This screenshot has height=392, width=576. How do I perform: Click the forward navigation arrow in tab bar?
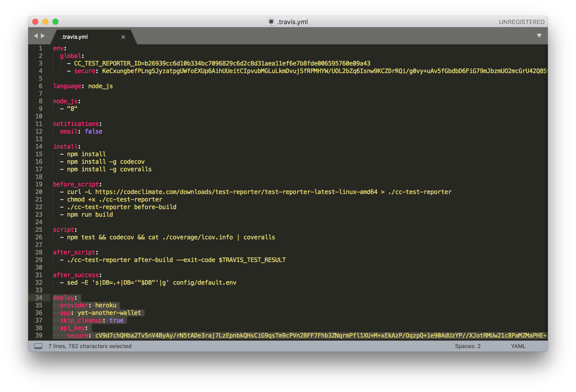click(43, 36)
